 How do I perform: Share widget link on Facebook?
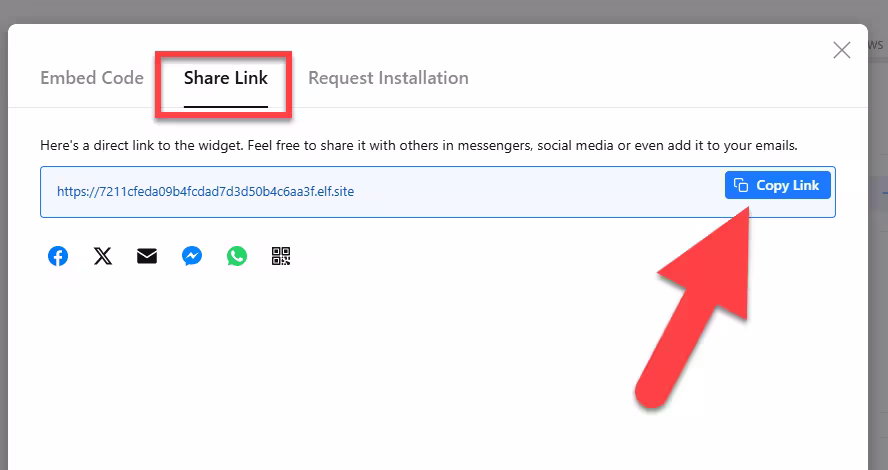(58, 256)
